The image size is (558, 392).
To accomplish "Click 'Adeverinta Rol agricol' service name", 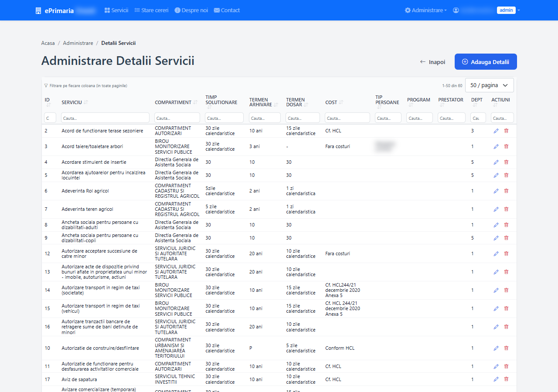I will 85,191.
